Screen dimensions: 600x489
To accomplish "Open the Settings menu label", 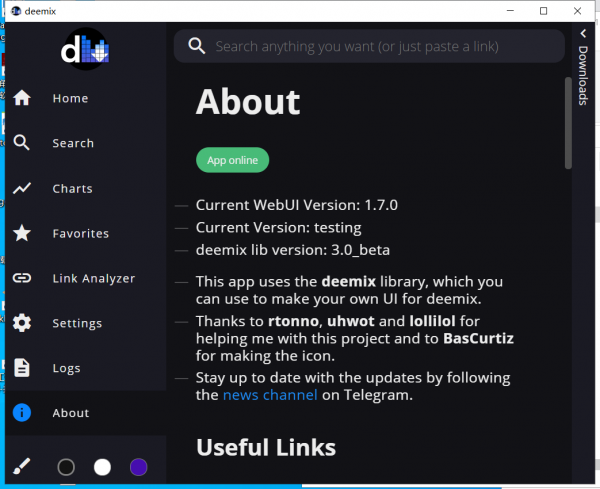I will click(x=77, y=323).
